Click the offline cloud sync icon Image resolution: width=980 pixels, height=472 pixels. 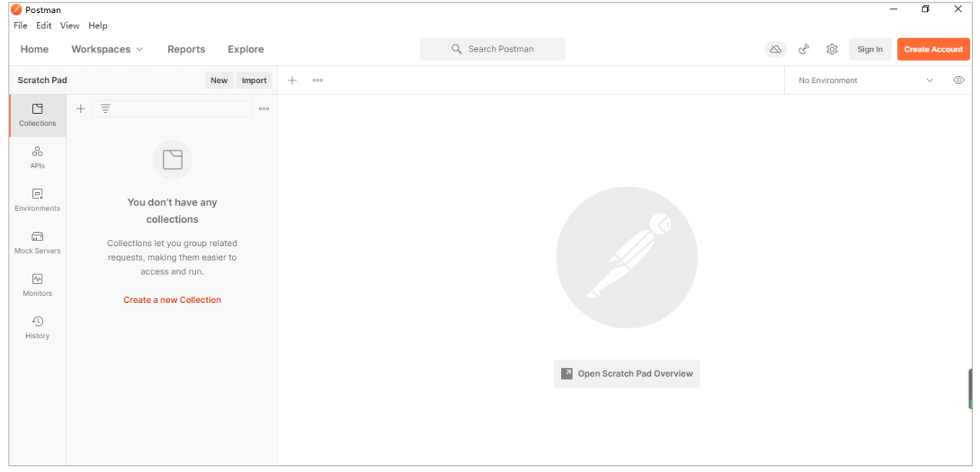[776, 49]
